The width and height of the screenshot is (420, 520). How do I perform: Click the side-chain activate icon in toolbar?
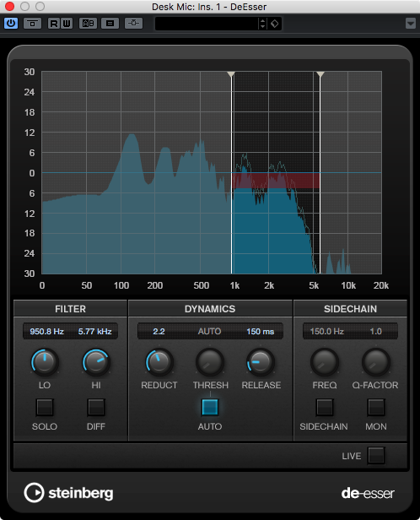coord(133,24)
